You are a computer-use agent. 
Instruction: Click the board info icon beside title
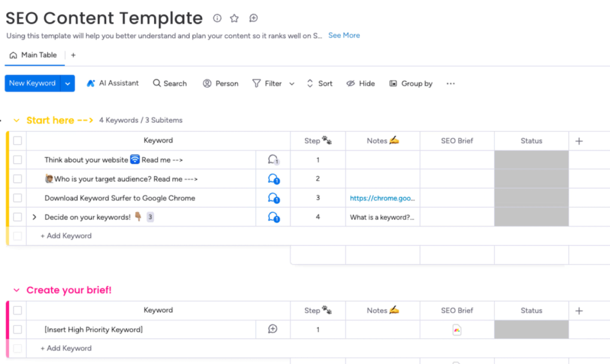click(217, 18)
